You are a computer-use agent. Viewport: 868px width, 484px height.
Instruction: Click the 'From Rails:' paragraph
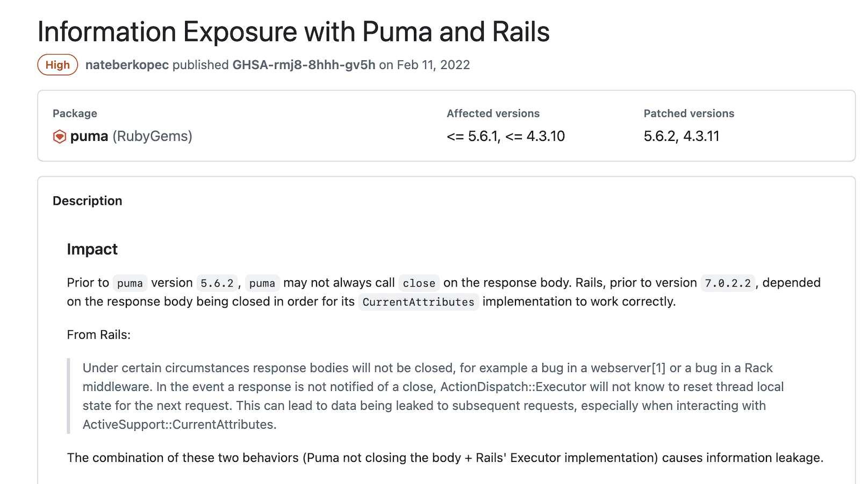point(99,334)
